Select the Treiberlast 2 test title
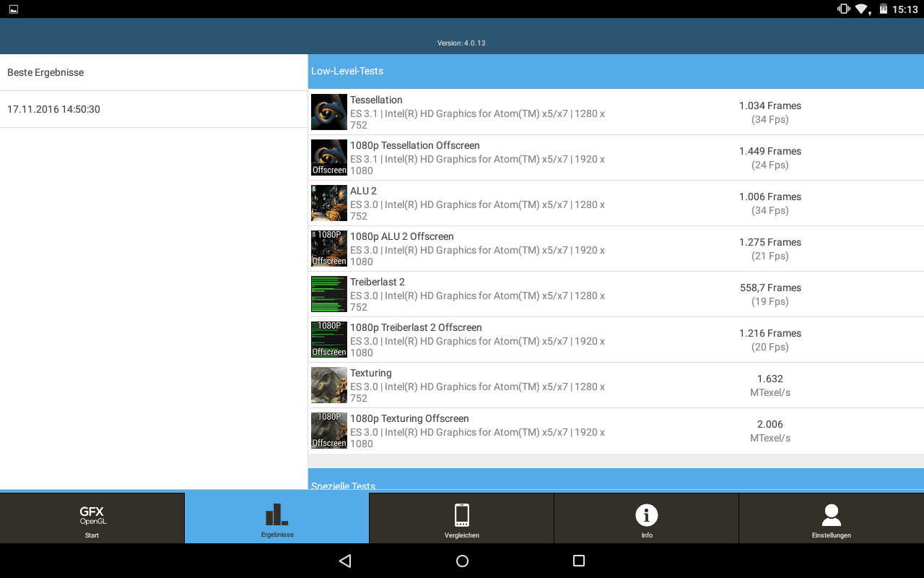 pos(378,282)
